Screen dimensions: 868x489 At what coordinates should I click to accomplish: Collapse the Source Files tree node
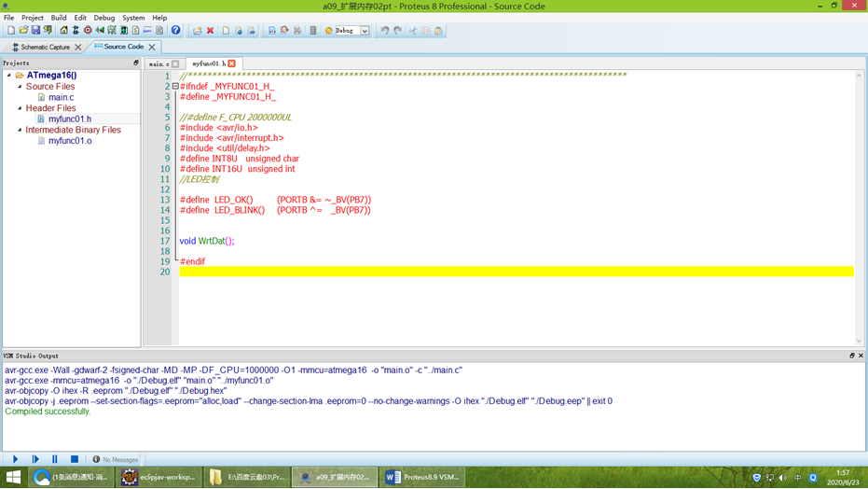[x=20, y=87]
